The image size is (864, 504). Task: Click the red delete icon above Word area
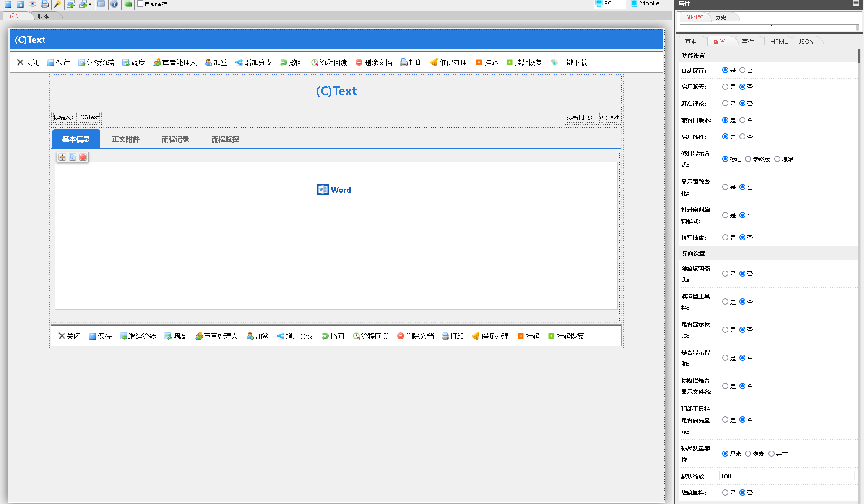tap(83, 157)
